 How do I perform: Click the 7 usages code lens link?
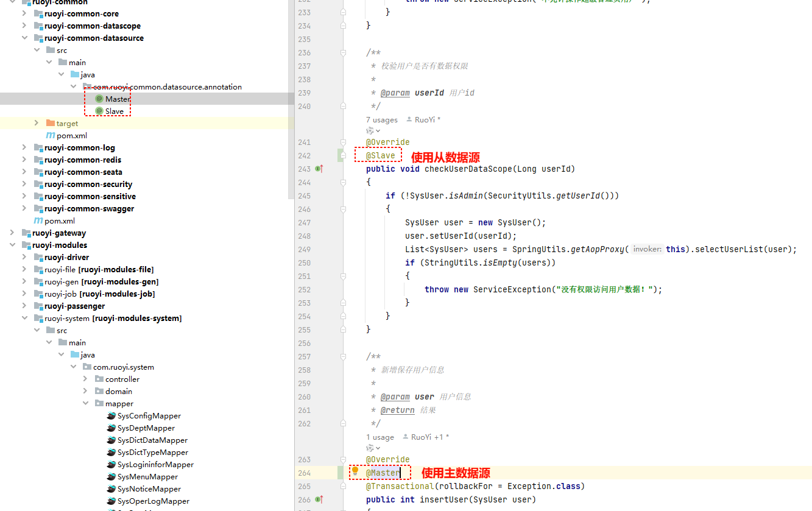[381, 120]
